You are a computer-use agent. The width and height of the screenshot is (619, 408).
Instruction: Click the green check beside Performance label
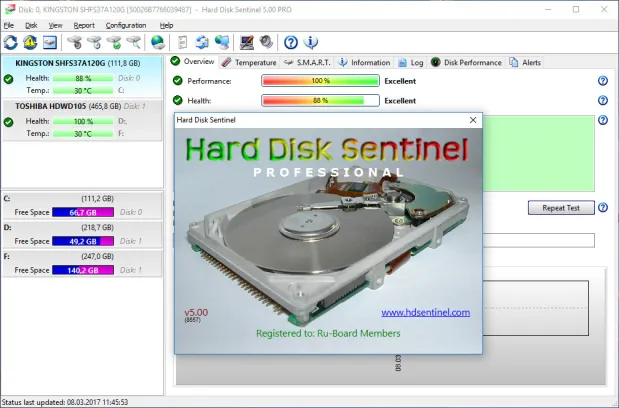tap(178, 81)
